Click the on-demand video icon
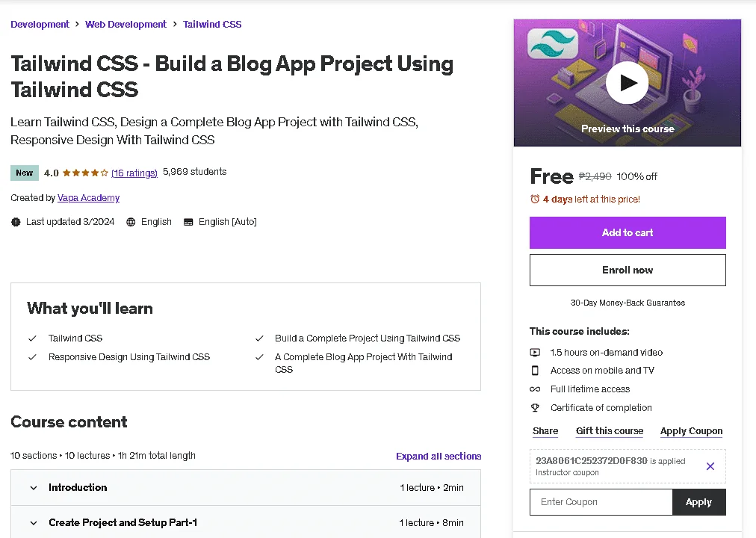Image resolution: width=756 pixels, height=538 pixels. (x=535, y=353)
